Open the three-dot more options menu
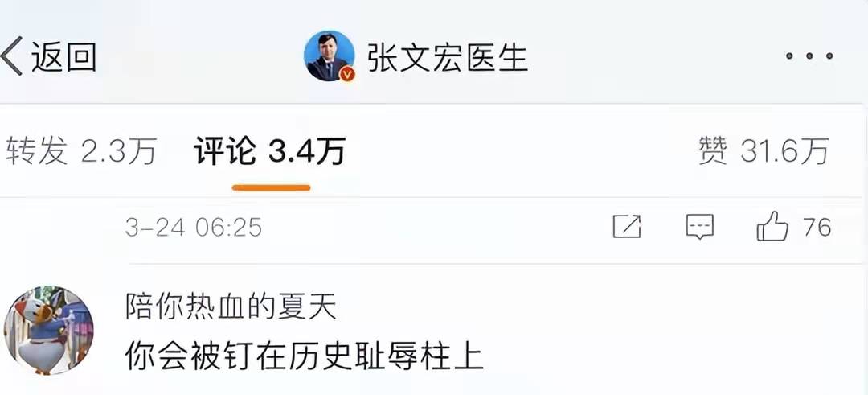868x395 pixels. pos(809,56)
